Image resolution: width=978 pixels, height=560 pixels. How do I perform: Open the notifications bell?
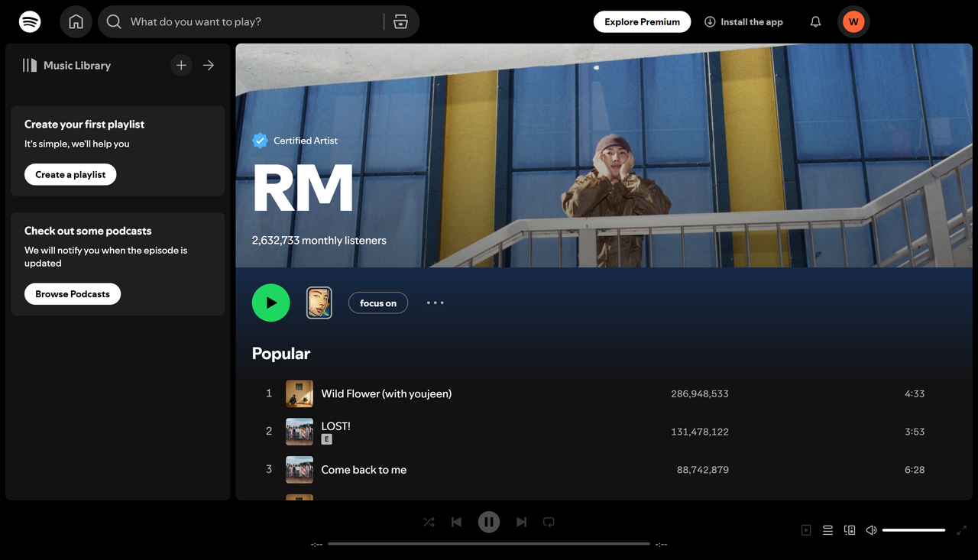click(815, 22)
